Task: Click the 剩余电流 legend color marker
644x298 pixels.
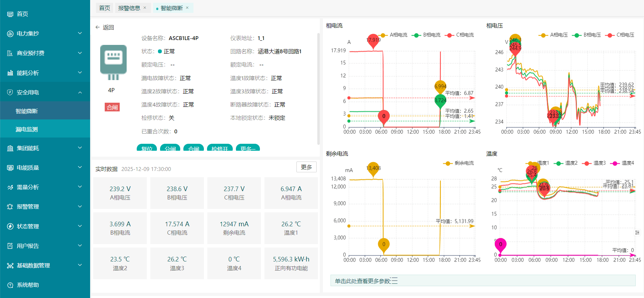Action: pos(448,163)
